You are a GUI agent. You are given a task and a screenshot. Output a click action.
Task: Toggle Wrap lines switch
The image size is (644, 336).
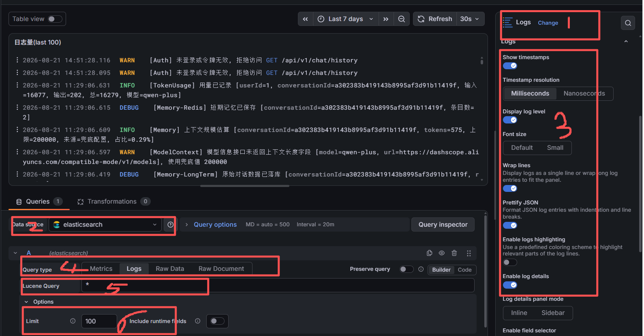510,189
